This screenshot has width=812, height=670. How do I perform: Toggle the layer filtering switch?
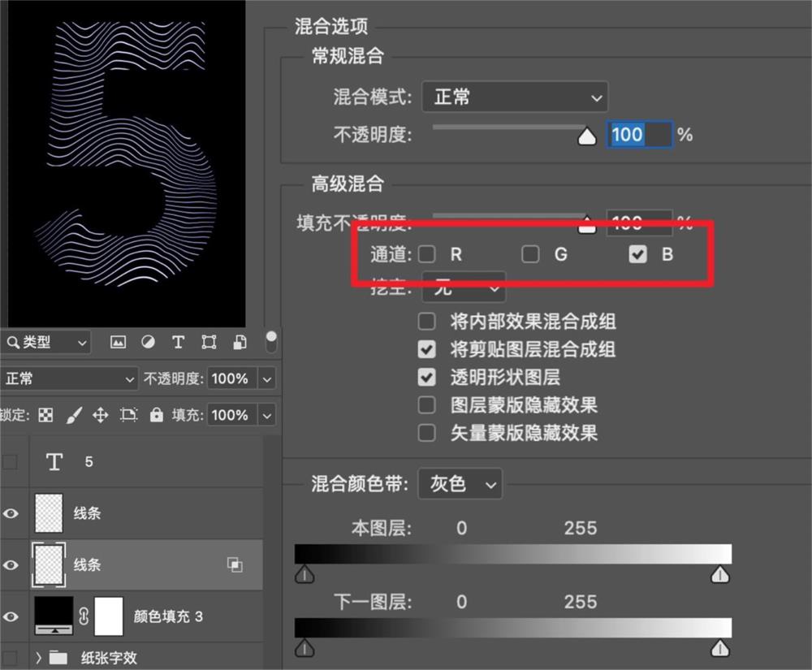pyautogui.click(x=271, y=342)
